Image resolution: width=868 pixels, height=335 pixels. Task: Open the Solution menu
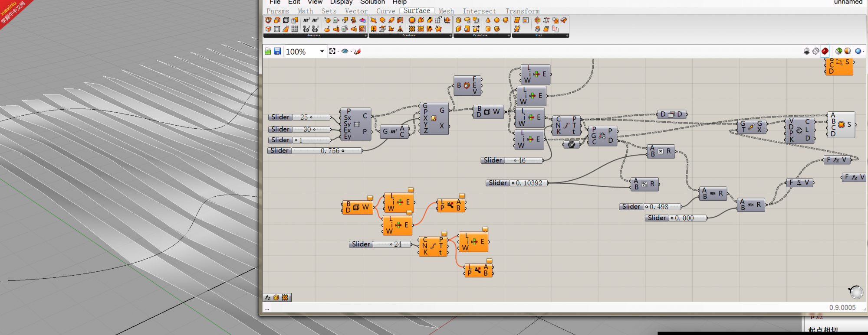(372, 2)
